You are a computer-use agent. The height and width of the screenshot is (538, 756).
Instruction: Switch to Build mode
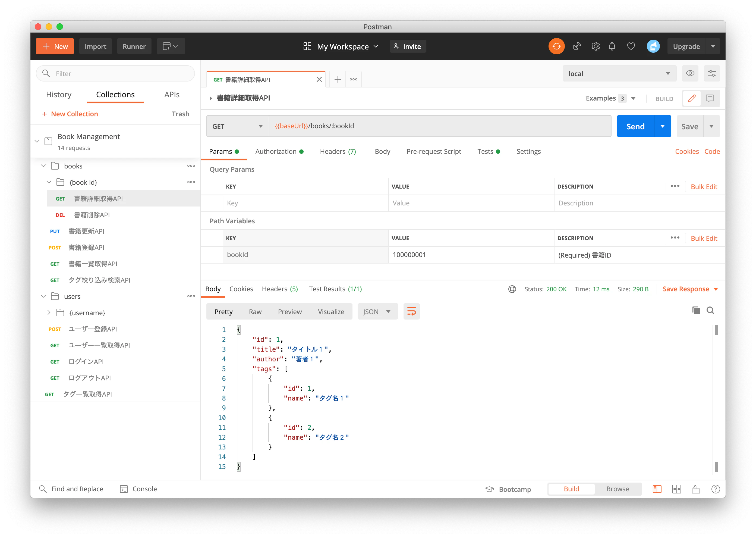(x=571, y=489)
